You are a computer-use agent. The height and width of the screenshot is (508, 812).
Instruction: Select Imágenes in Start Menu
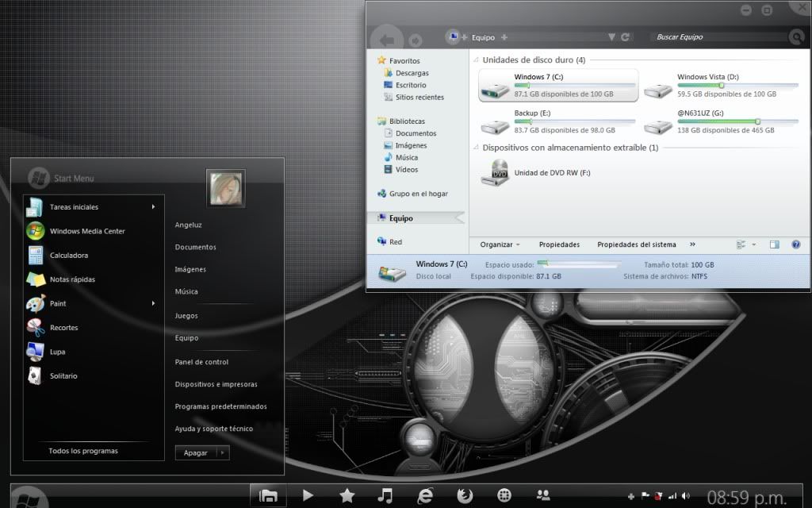[x=190, y=270]
